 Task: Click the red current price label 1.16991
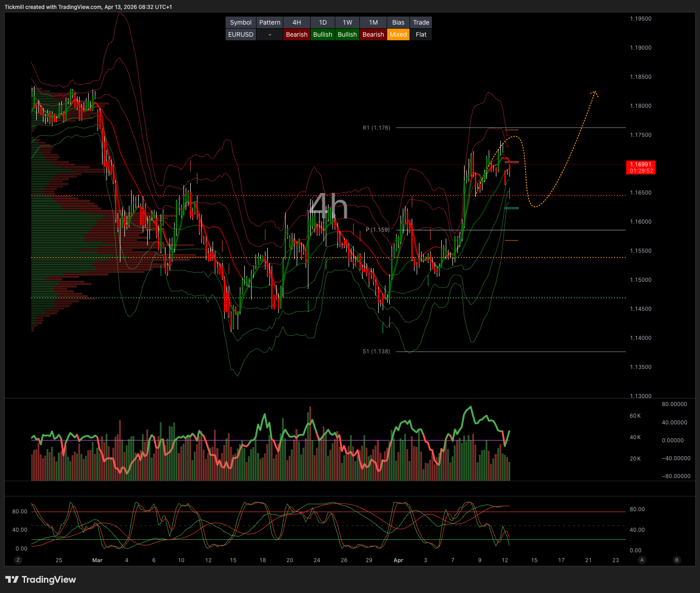(x=641, y=167)
